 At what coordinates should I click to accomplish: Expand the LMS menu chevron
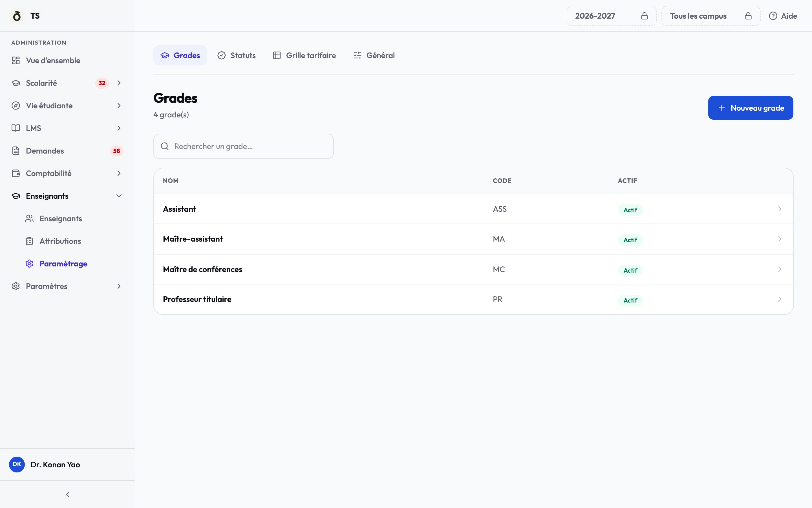119,128
